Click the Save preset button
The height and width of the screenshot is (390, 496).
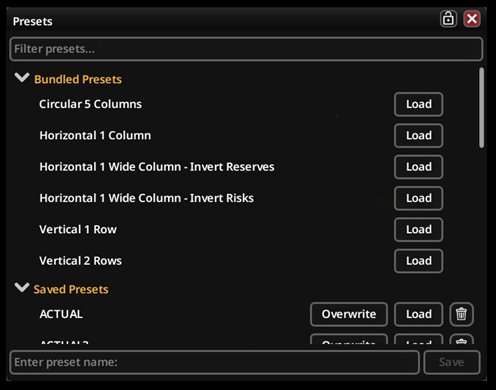tap(452, 362)
